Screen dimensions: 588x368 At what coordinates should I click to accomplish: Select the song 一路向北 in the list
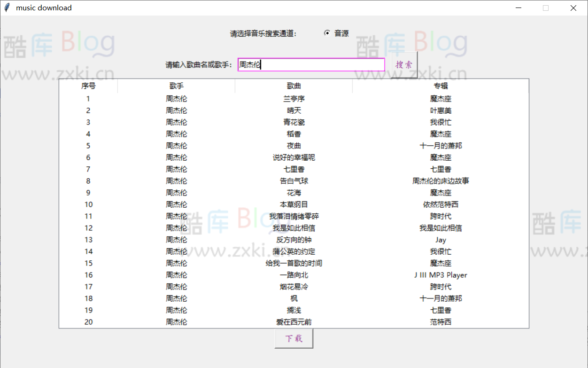pos(294,274)
